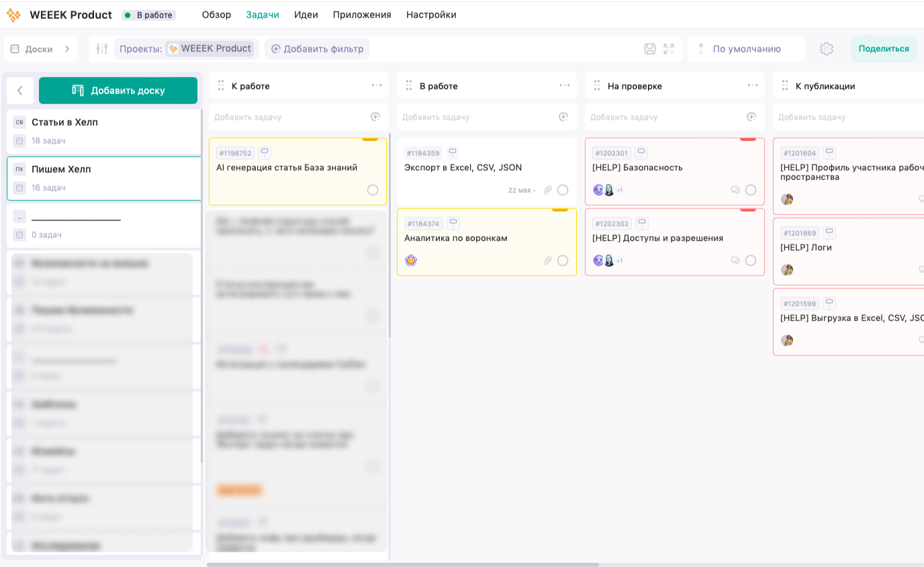Click task type icon next to #1198752
924x567 pixels.
265,153
